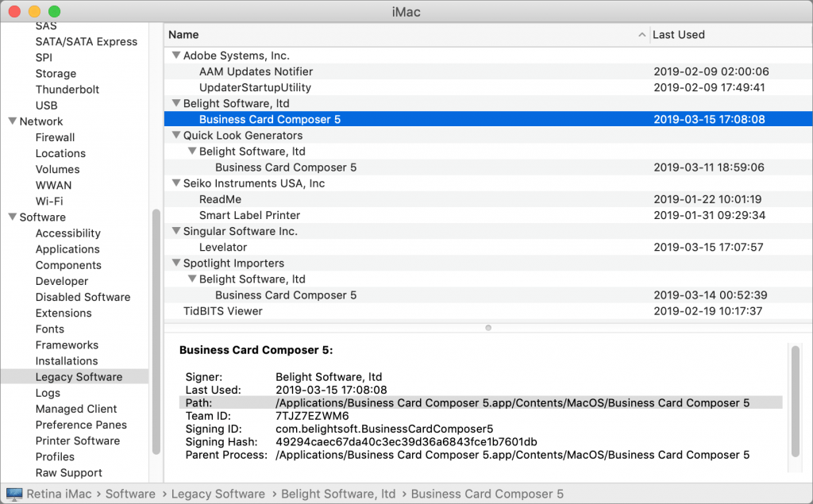813x504 pixels.
Task: Select UpdaterStartupUtility row
Action: pos(488,87)
